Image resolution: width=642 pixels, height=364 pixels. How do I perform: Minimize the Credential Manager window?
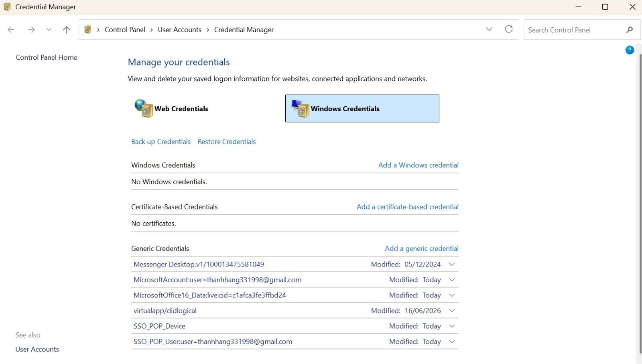pyautogui.click(x=578, y=7)
